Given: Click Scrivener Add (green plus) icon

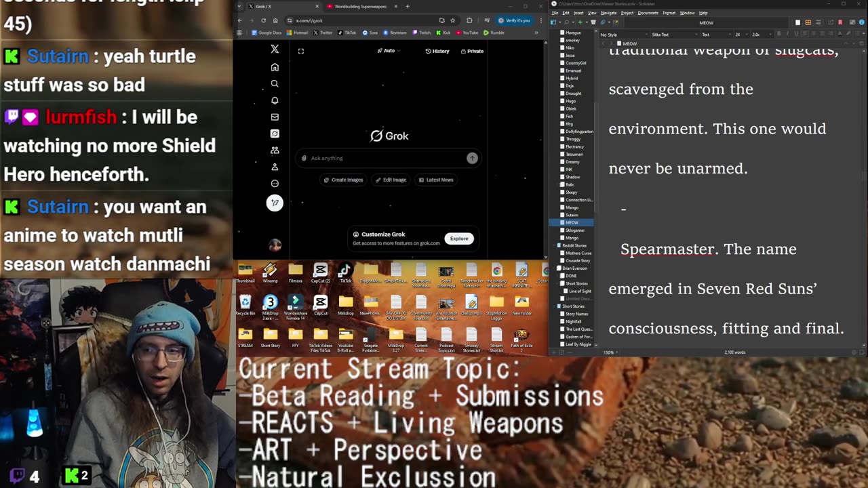Looking at the screenshot, I should pyautogui.click(x=580, y=22).
